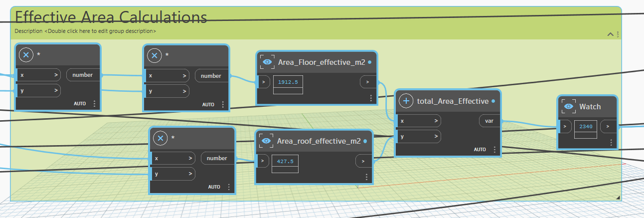Click the multiply icon on the top-left node

coord(26,54)
